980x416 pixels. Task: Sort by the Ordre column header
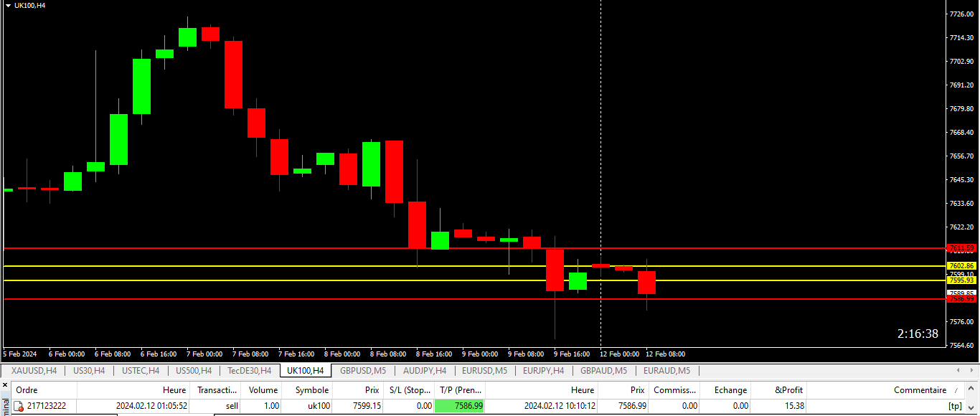coord(27,390)
